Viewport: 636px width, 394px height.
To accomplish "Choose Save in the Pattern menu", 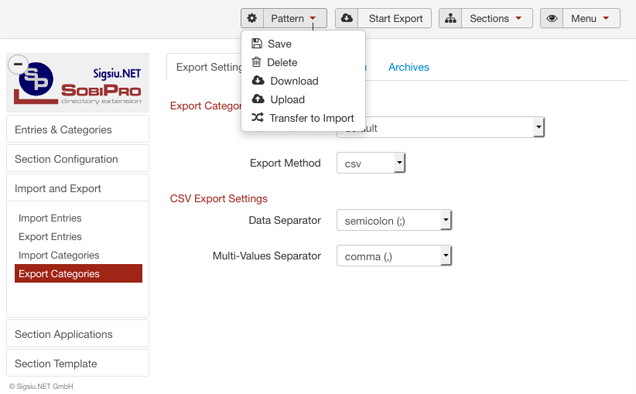I will click(303, 44).
